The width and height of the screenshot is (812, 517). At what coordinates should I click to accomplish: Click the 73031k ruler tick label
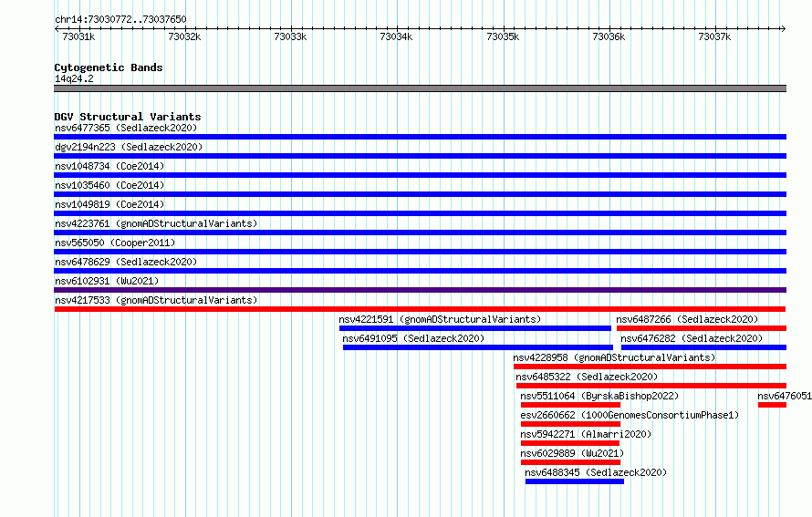pyautogui.click(x=78, y=36)
